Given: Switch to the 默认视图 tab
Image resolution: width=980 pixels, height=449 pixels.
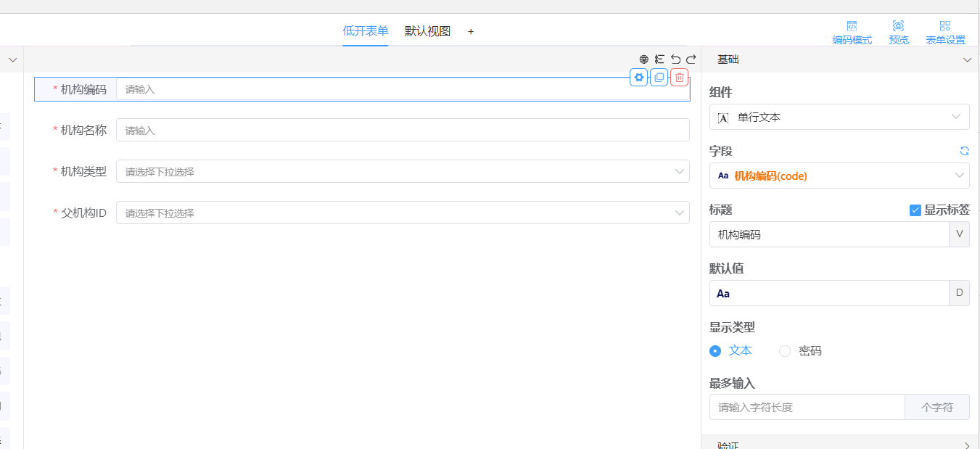Looking at the screenshot, I should tap(427, 31).
